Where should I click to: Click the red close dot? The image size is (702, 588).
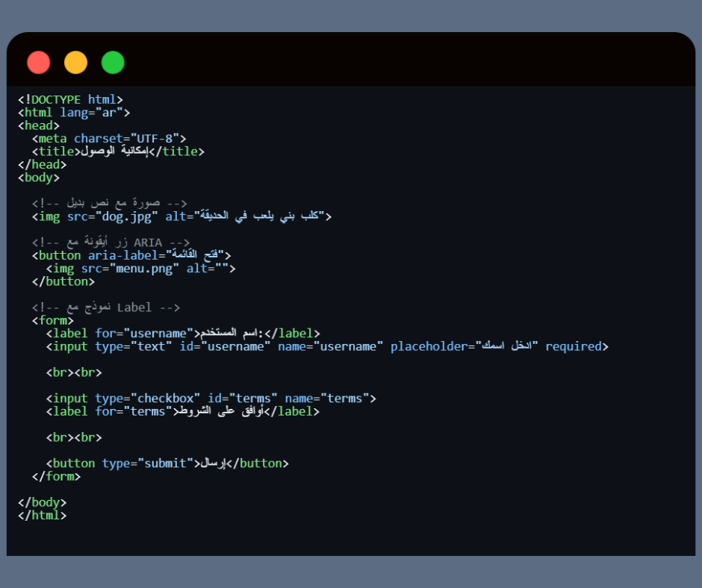pyautogui.click(x=38, y=63)
